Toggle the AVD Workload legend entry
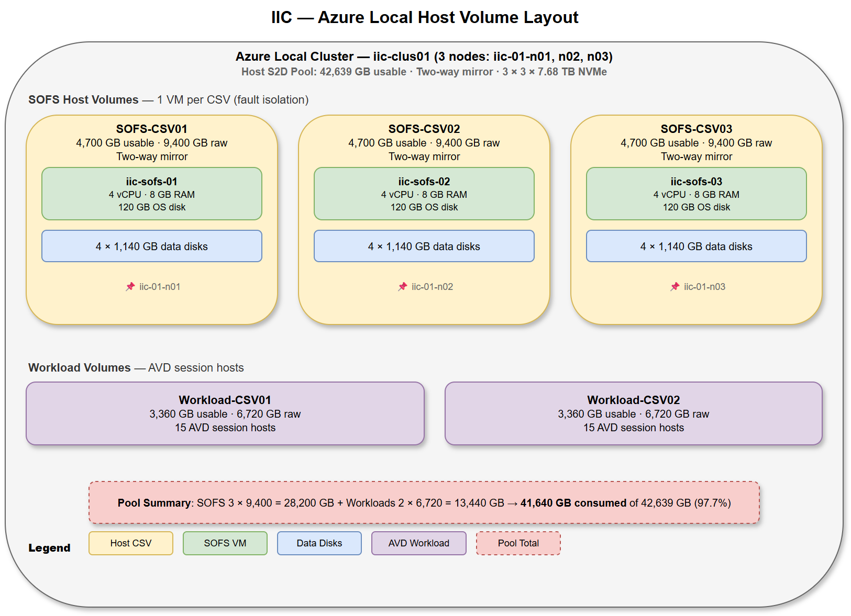 pos(418,543)
